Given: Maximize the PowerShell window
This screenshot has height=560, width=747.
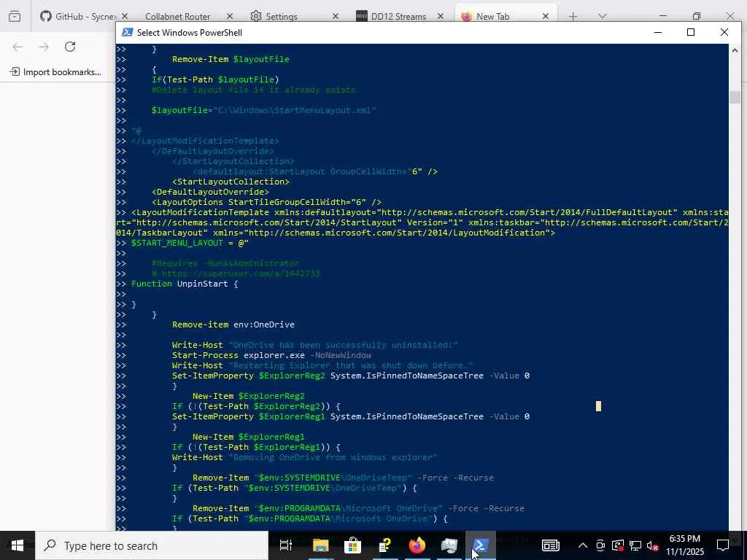Looking at the screenshot, I should point(691,32).
